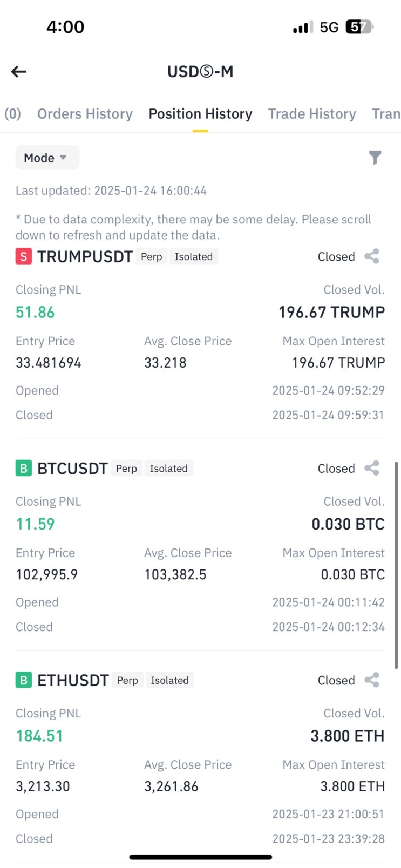Open the BTCUSDT position title

(72, 468)
